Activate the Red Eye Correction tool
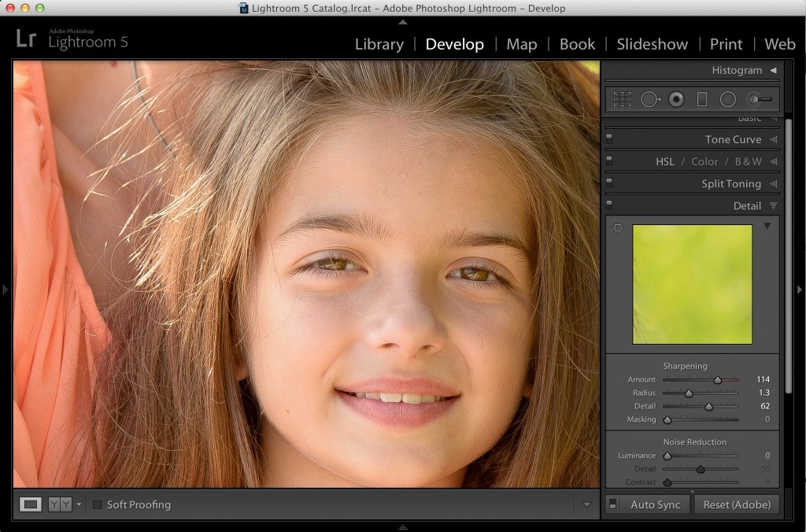The width and height of the screenshot is (806, 532). [676, 99]
